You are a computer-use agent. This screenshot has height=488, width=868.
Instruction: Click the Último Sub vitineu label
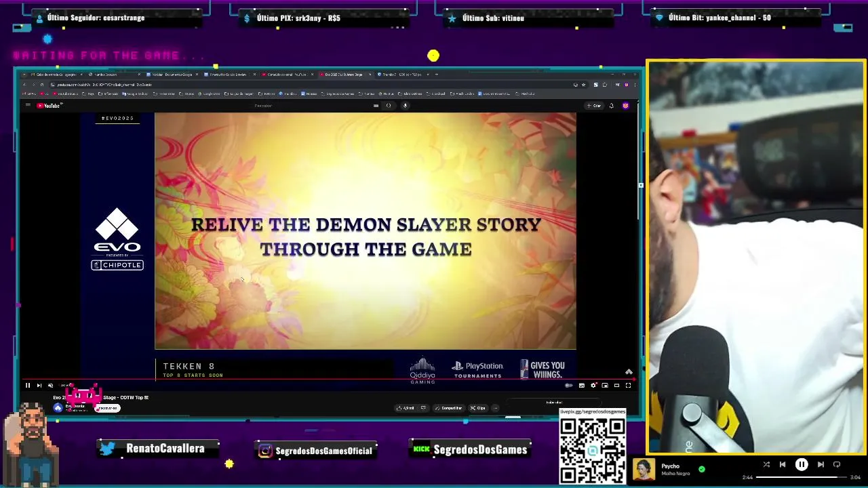(493, 18)
